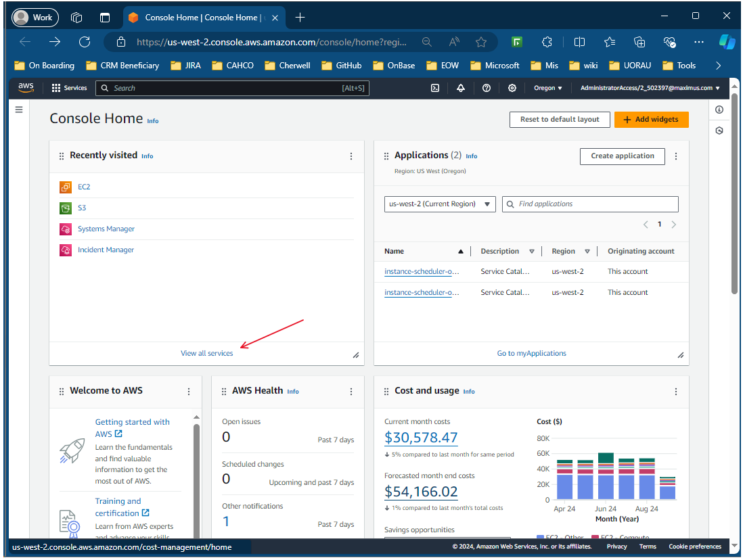743x560 pixels.
Task: Open the JIRA bookmarks folder
Action: [x=185, y=66]
